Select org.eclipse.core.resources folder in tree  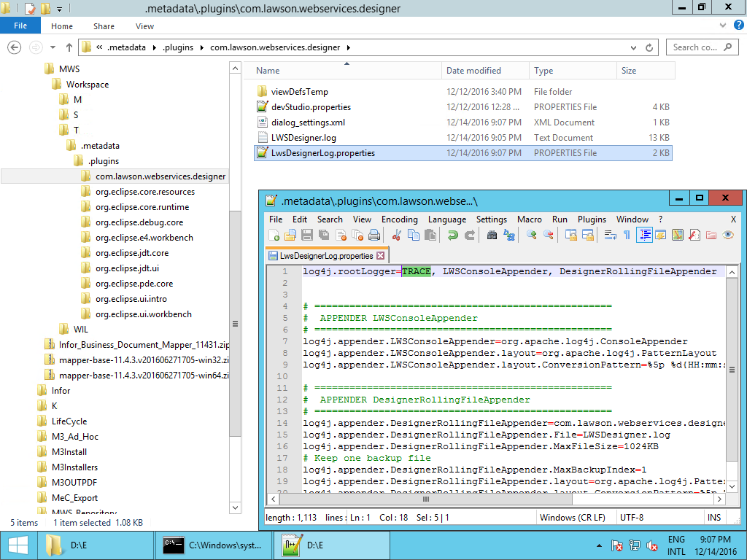144,192
